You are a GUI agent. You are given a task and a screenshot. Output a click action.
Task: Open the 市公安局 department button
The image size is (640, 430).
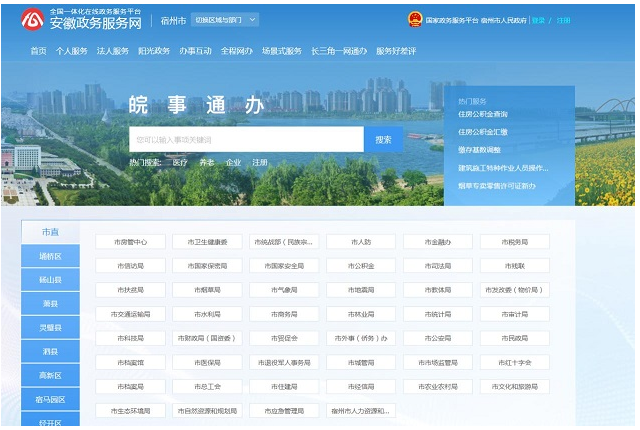[438, 338]
